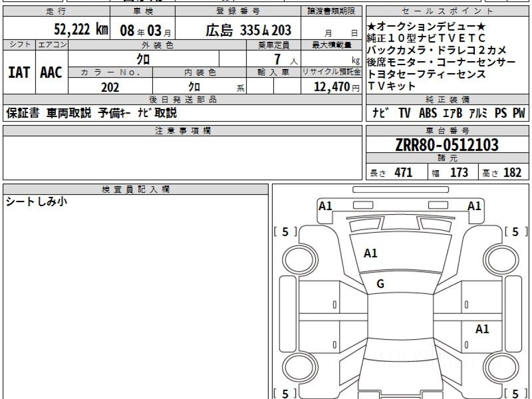Select the エアコン header cell
532x399 pixels.
[x=51, y=45]
